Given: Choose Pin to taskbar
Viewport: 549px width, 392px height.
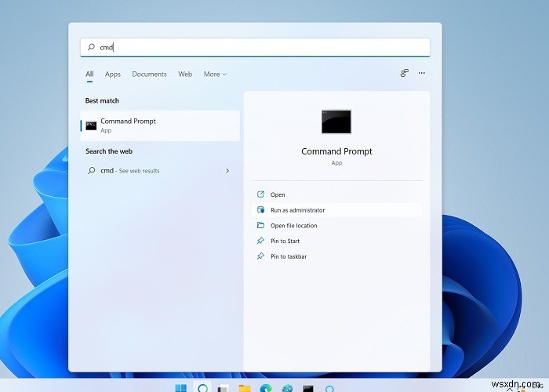Looking at the screenshot, I should pyautogui.click(x=336, y=256).
